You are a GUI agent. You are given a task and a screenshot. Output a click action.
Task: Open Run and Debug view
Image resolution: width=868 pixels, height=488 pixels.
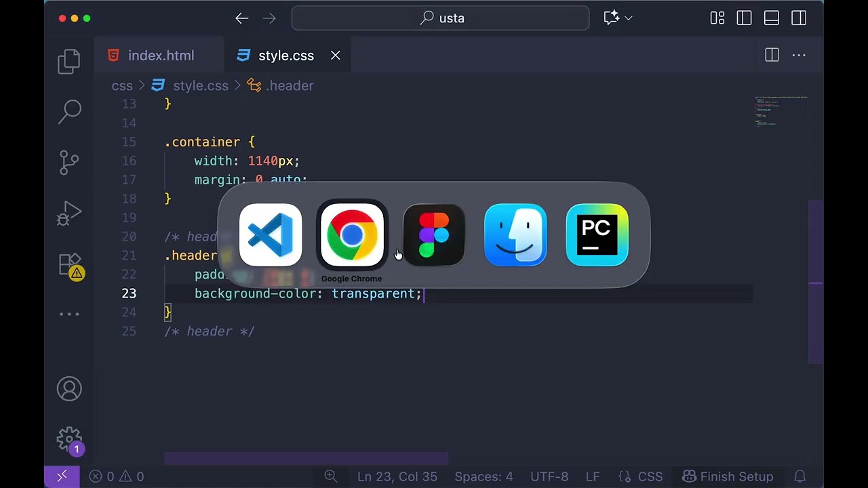(69, 213)
